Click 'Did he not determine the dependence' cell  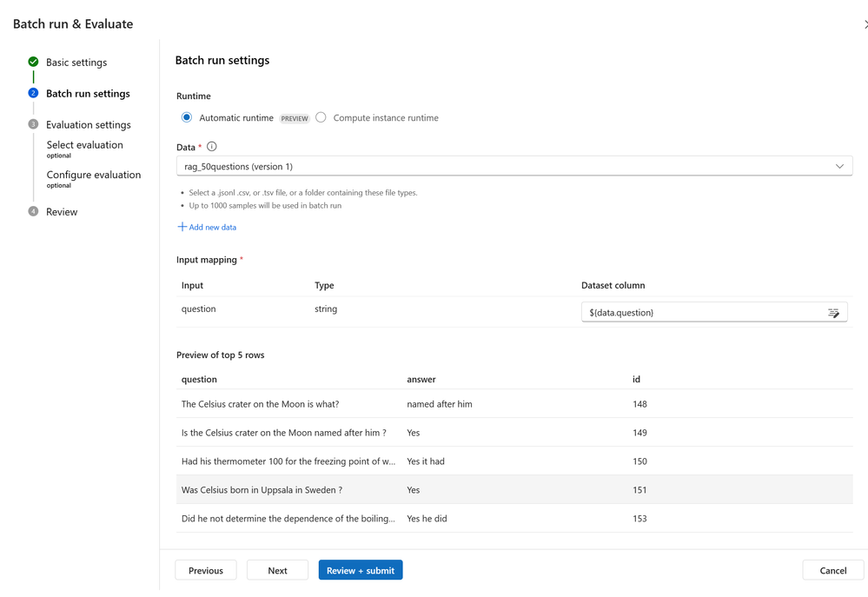[288, 519]
